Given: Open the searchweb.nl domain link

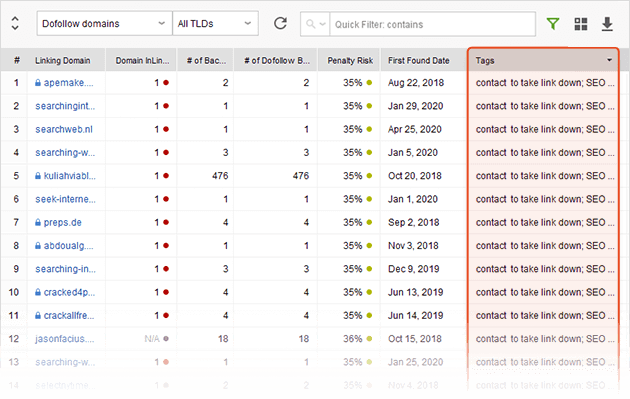Looking at the screenshot, I should [64, 129].
